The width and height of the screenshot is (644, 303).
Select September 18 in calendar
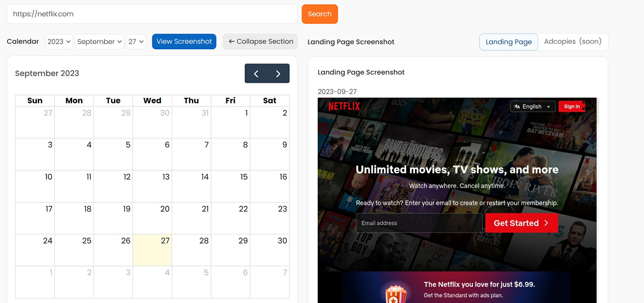[74, 218]
